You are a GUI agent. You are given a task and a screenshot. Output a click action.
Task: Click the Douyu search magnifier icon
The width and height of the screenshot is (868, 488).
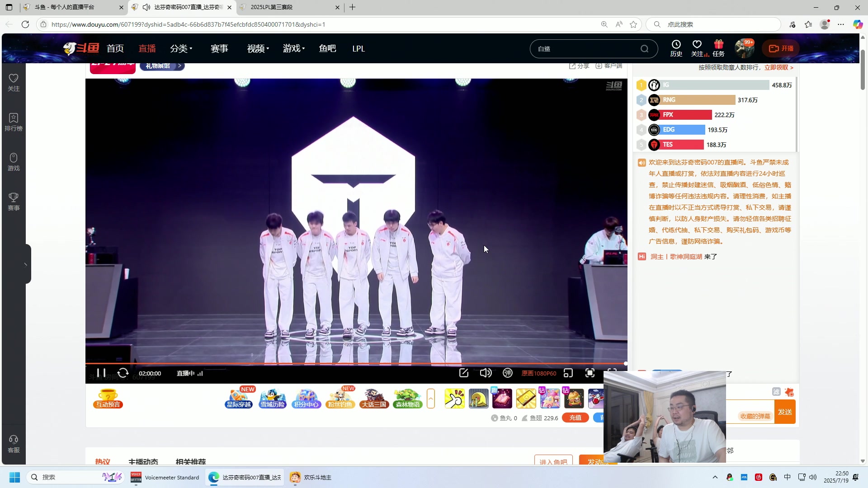645,49
